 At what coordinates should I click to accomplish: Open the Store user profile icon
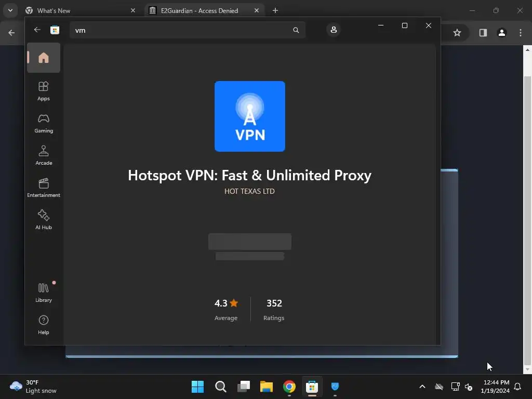pyautogui.click(x=334, y=30)
